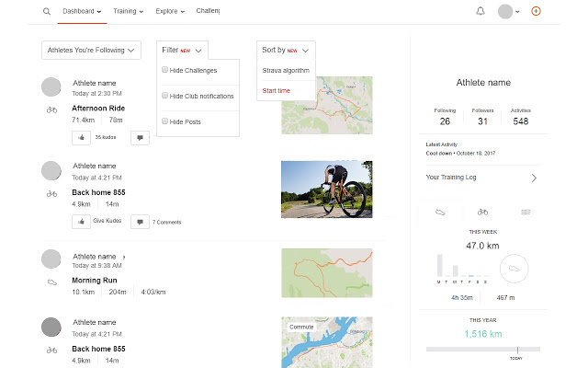
Task: View the 7 Comments link
Action: click(x=166, y=223)
